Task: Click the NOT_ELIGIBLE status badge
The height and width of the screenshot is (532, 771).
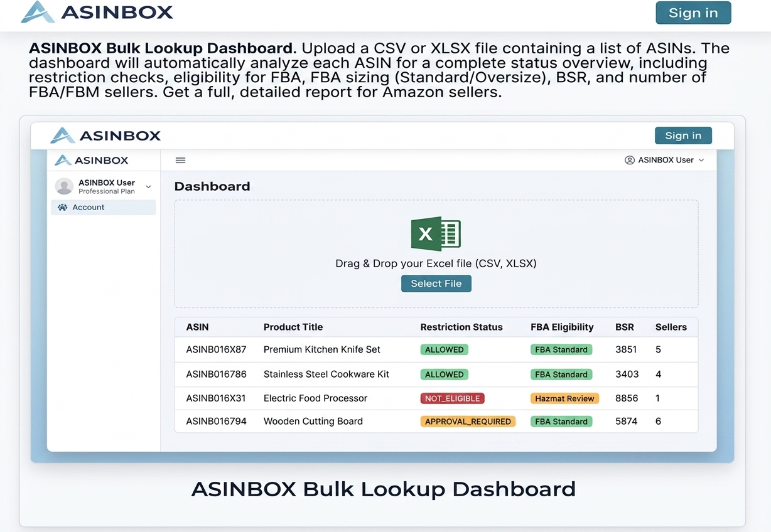Action: click(452, 398)
